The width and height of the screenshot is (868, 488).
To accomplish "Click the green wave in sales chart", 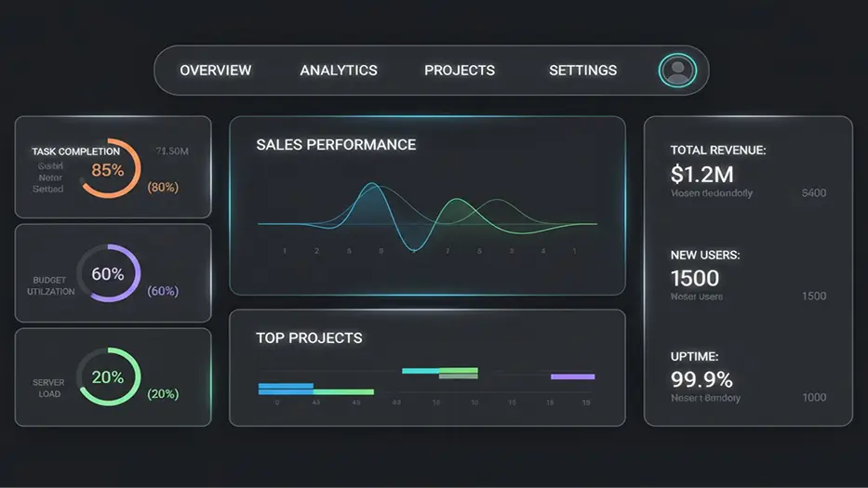I will click(x=455, y=204).
